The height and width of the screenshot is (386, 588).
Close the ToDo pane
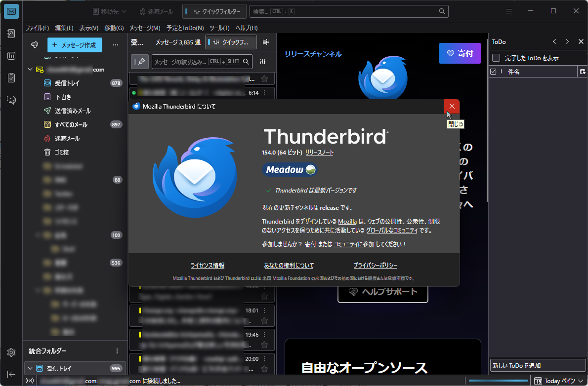581,41
